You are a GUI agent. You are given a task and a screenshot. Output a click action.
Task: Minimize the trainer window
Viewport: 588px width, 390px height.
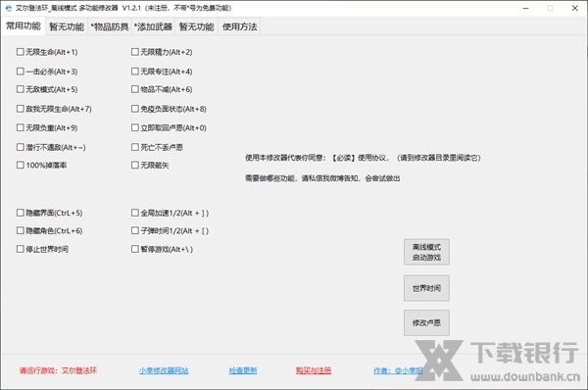pos(525,8)
